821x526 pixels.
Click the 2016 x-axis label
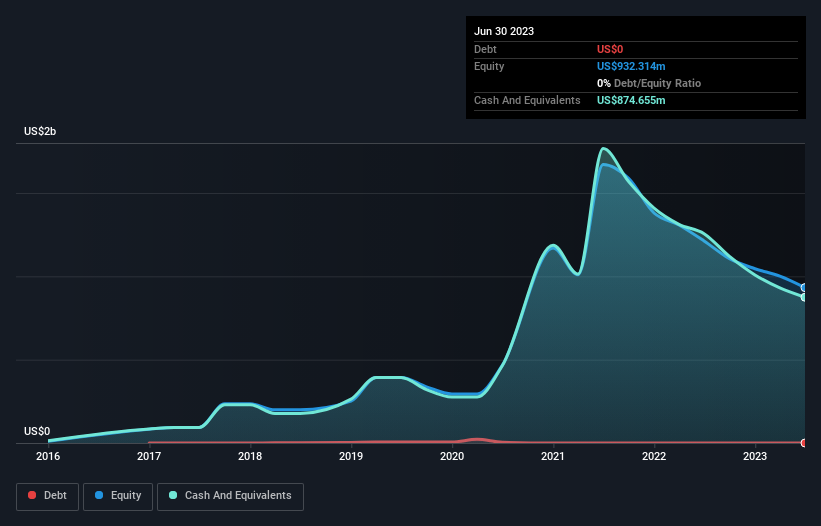click(x=48, y=456)
